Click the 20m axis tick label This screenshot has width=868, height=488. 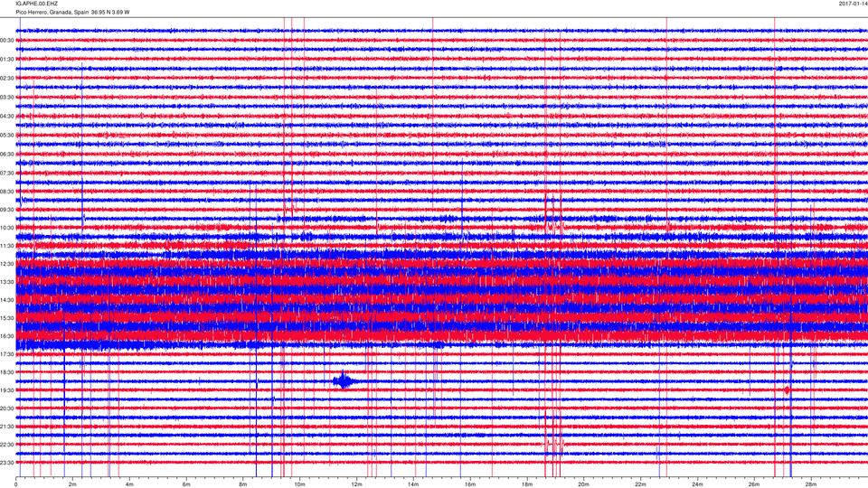click(583, 484)
